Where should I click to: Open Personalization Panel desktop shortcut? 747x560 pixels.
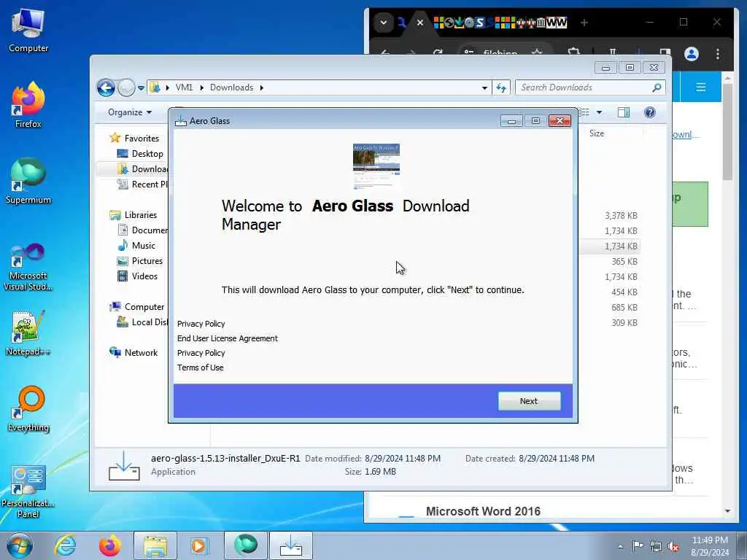point(28,491)
